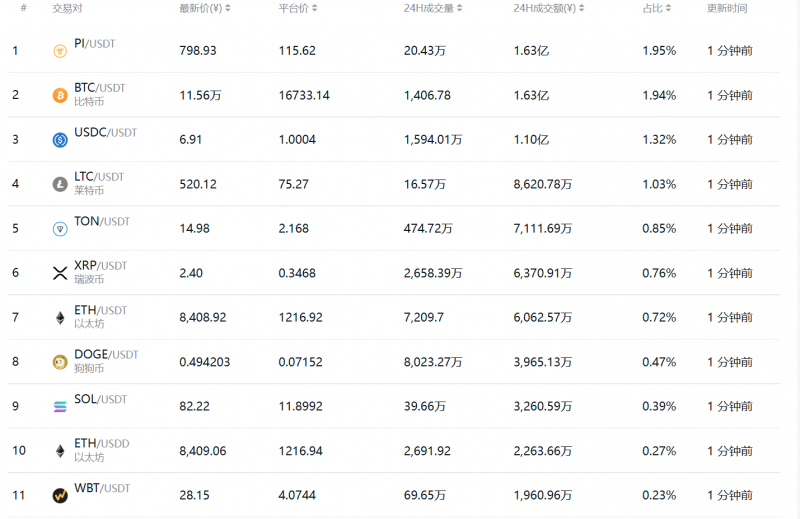
Task: Open the SOL/USDT trading pair link
Action: (x=101, y=399)
